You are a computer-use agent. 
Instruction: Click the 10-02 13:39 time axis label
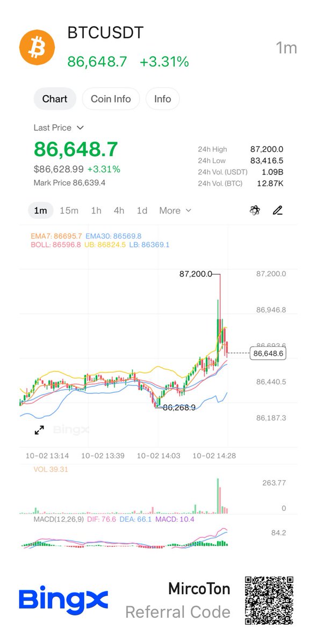point(103,455)
